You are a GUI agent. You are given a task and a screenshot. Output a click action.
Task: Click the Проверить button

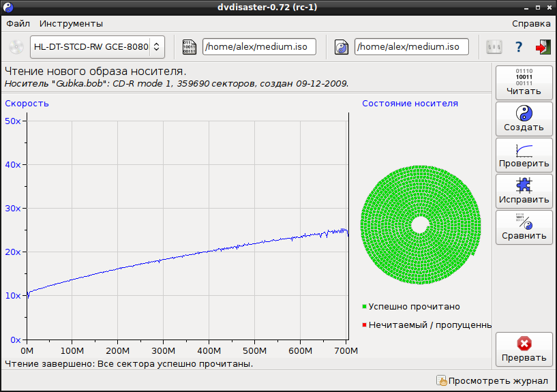point(524,155)
